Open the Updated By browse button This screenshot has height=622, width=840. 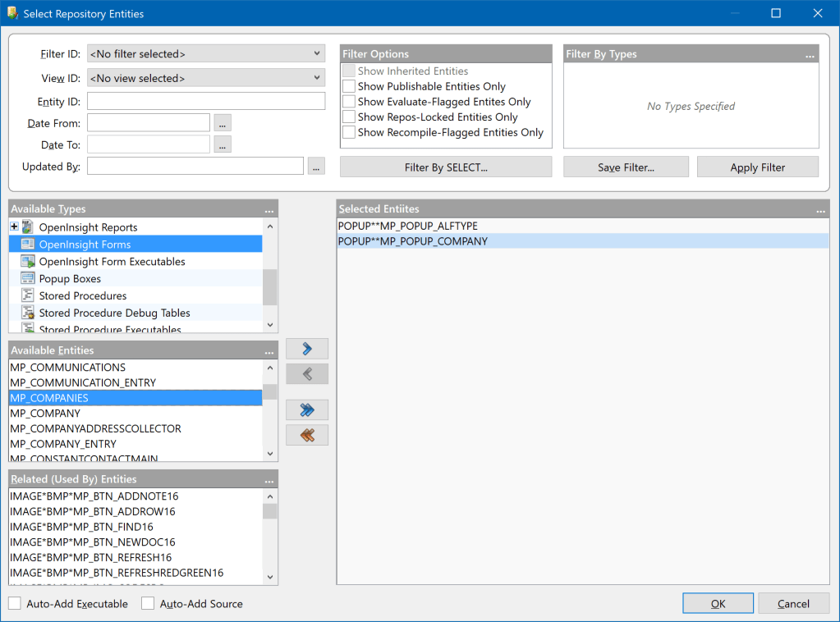315,165
